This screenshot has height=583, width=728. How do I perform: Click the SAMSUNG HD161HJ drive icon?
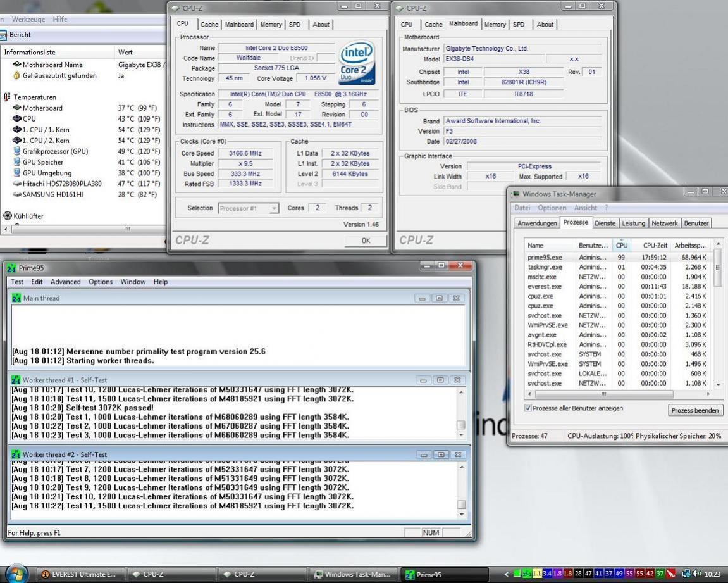click(16, 194)
